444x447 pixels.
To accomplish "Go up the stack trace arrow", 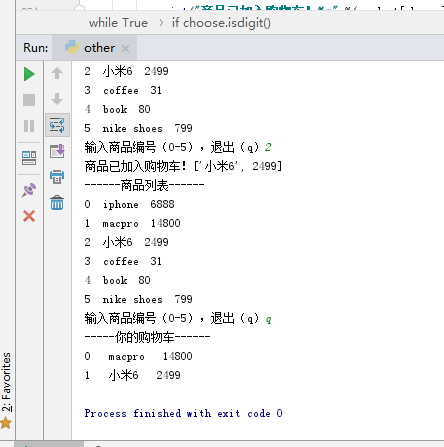I will point(57,73).
